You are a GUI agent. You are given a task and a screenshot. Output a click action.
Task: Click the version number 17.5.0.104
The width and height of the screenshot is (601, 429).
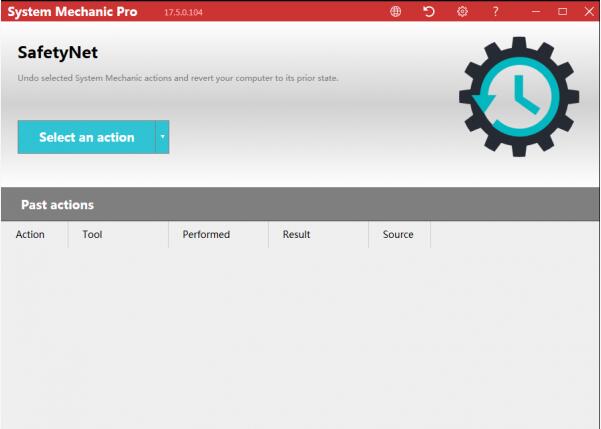[183, 12]
